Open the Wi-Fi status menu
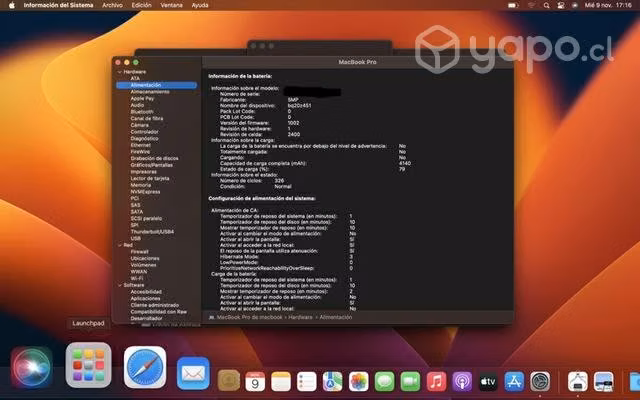 [x=531, y=5]
